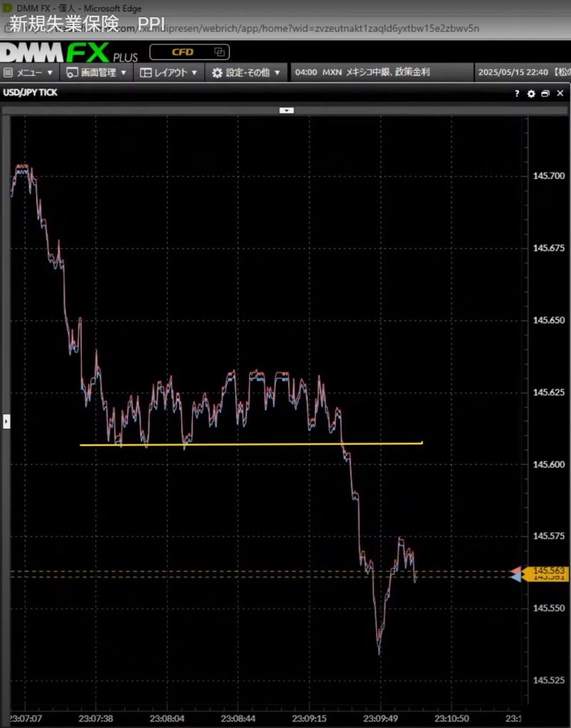The image size is (571, 728).
Task: Open the 設定・その他 settings menu
Action: pyautogui.click(x=246, y=73)
